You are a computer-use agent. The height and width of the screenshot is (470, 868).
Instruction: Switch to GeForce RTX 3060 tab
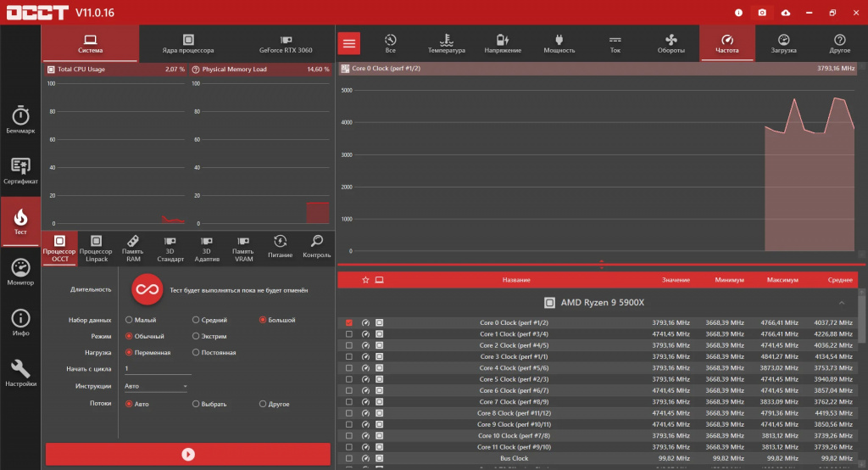tap(286, 43)
